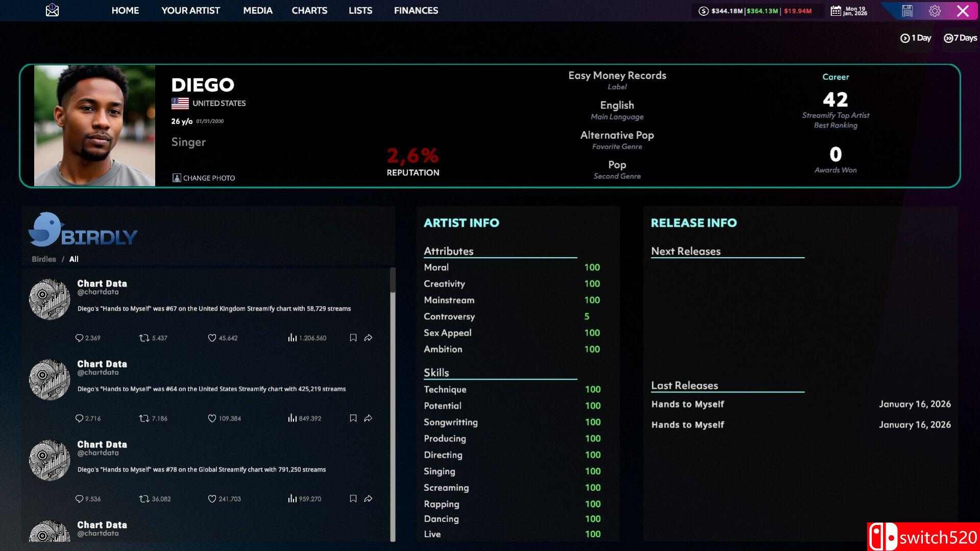This screenshot has height=551, width=980.
Task: Click the CHANGE PHOTO button
Action: [204, 178]
